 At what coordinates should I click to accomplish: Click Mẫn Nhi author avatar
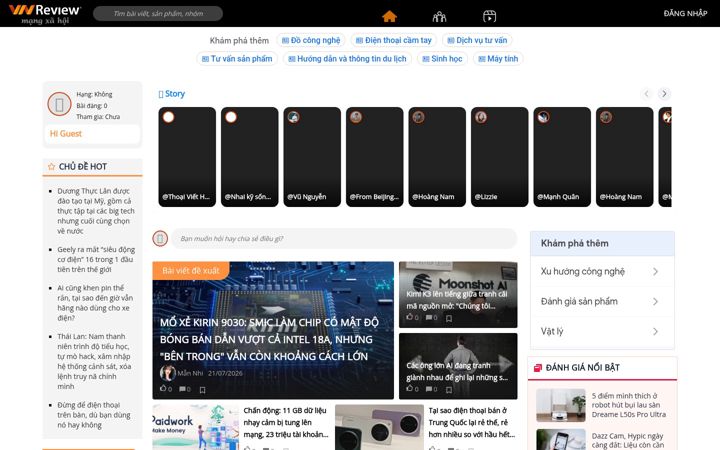click(x=168, y=373)
